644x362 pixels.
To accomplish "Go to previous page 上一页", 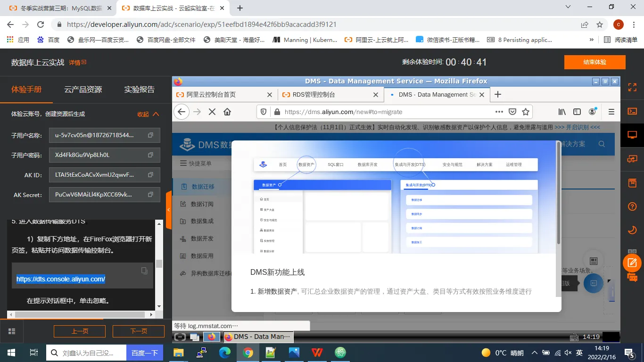I will [80, 331].
